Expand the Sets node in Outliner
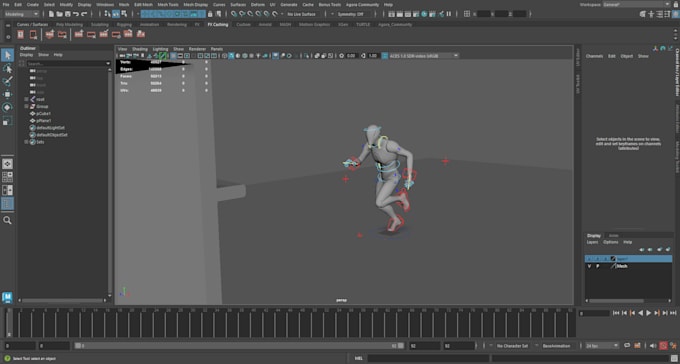Viewport: 680px width, 364px height. 26,142
